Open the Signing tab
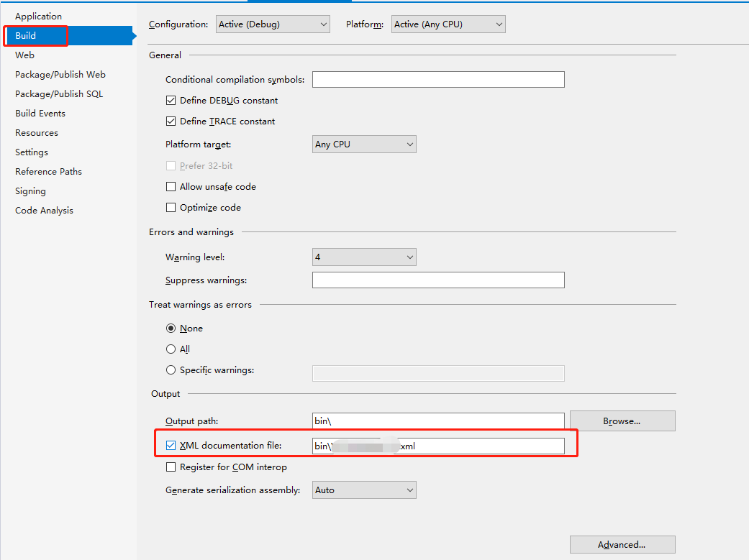 click(30, 191)
